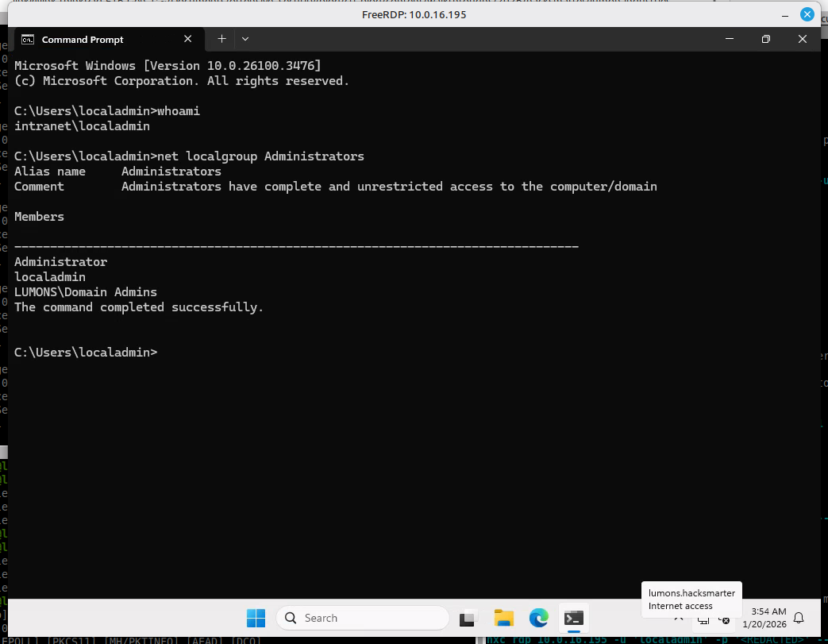The height and width of the screenshot is (644, 828).
Task: Click the Command Prompt tab icon
Action: point(28,39)
